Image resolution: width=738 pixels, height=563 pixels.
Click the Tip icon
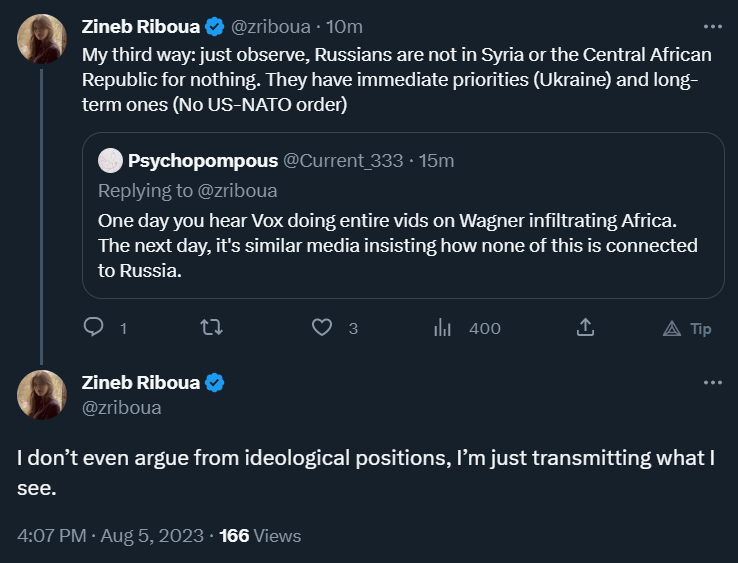point(688,328)
